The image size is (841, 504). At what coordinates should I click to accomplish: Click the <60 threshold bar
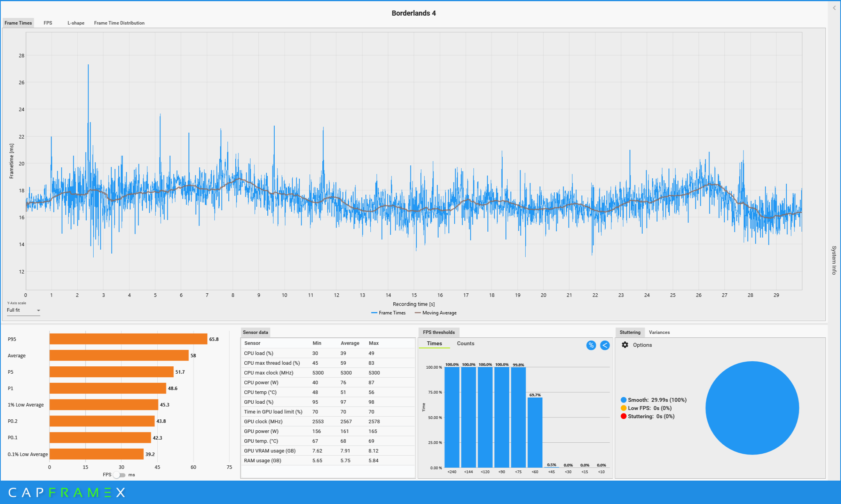pos(535,432)
